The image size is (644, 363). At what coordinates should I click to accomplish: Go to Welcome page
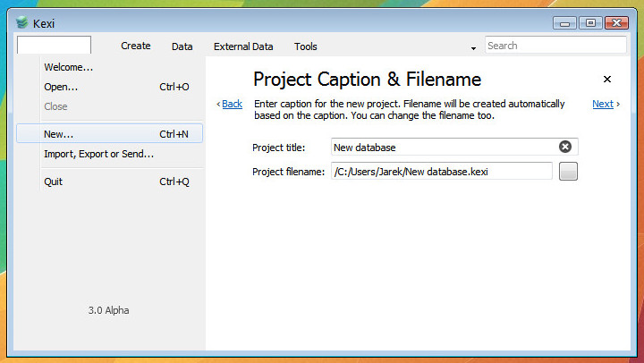(x=69, y=67)
